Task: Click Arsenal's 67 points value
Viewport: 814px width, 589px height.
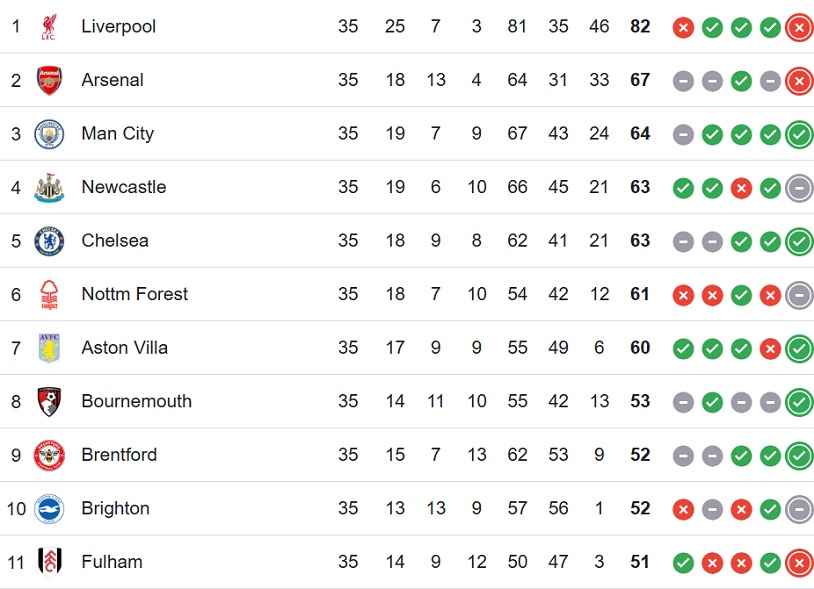Action: [x=640, y=80]
